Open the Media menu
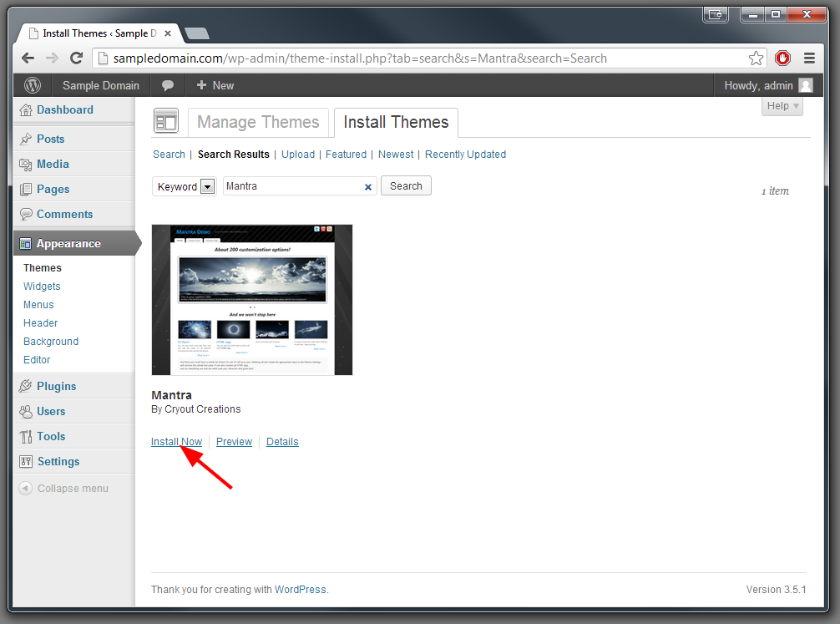840x624 pixels. point(74,164)
